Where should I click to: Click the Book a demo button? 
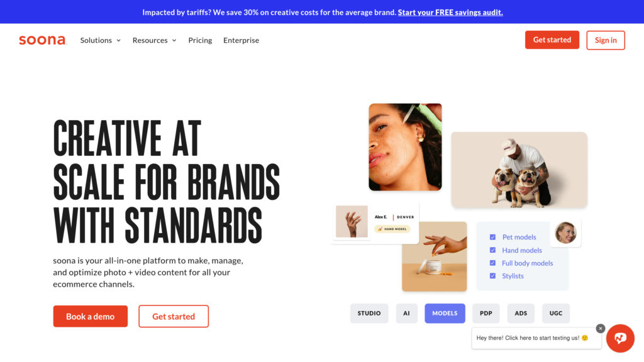91,316
